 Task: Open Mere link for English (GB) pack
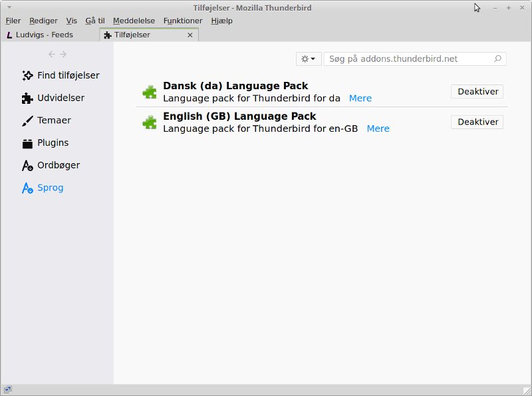click(378, 128)
